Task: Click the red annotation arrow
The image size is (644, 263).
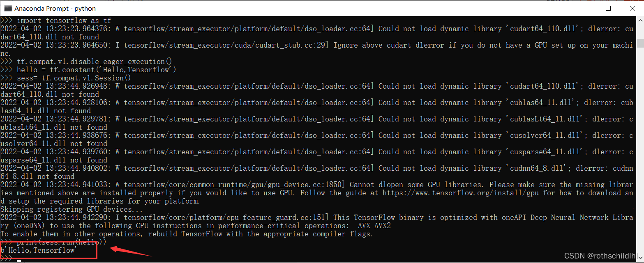Action: click(131, 251)
